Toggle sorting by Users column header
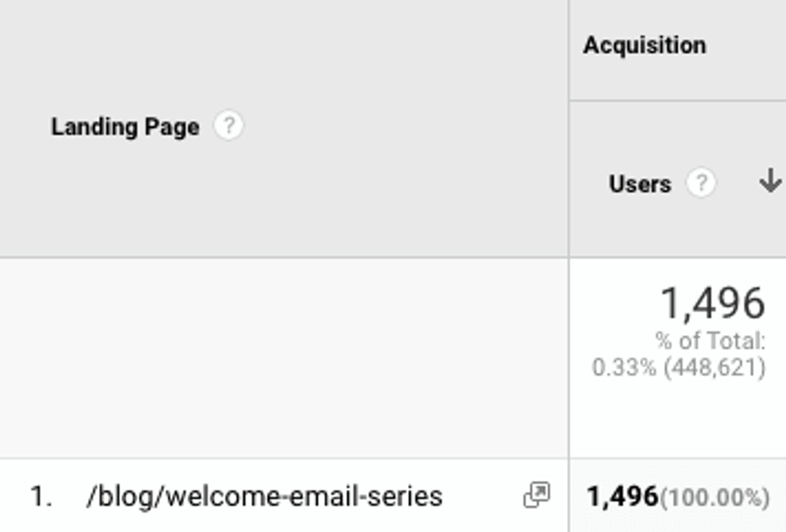786x532 pixels. pyautogui.click(x=639, y=184)
